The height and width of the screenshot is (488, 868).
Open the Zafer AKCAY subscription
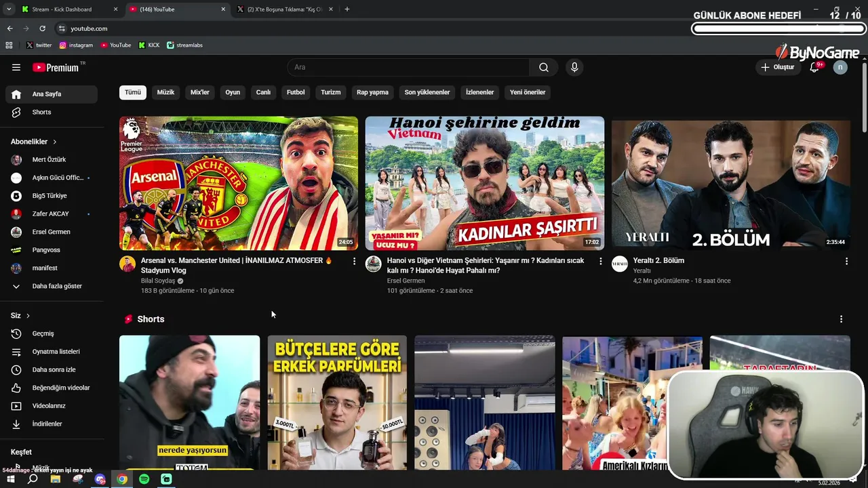52,213
